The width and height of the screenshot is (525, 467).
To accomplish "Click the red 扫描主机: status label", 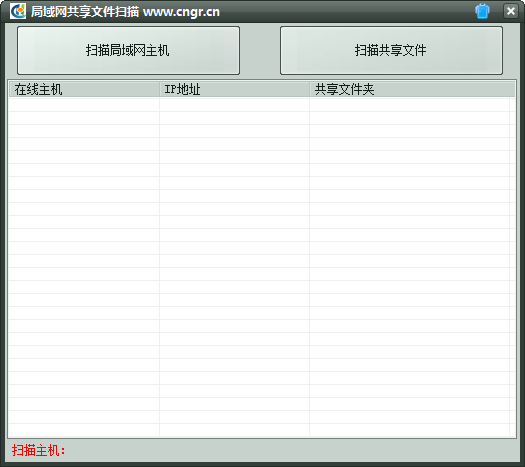I will 39,450.
